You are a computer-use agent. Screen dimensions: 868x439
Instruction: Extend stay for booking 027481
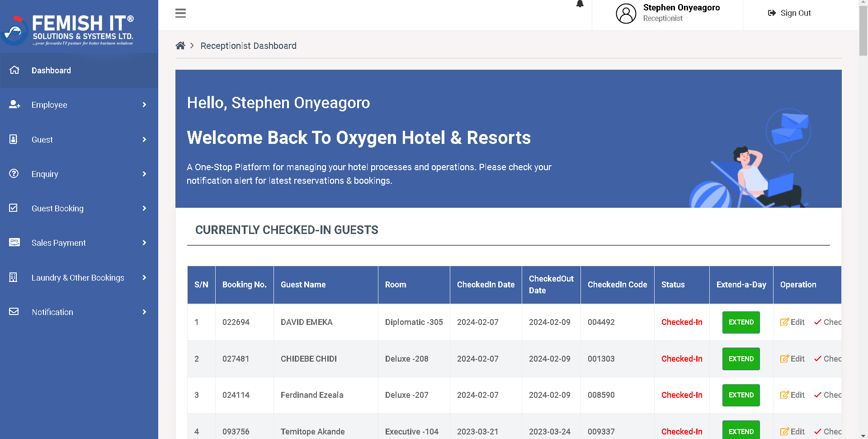click(741, 359)
